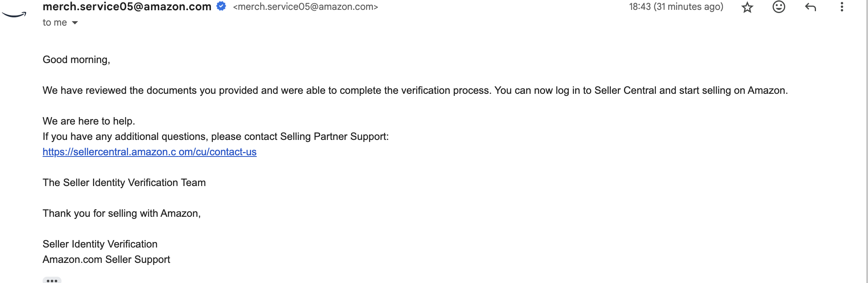Open the sellercentral contact-us link
Viewport: 868px width, 283px height.
149,152
